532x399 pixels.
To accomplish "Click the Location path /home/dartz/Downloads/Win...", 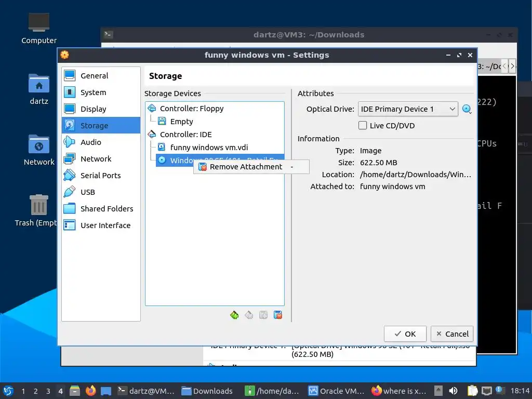I will [x=415, y=175].
